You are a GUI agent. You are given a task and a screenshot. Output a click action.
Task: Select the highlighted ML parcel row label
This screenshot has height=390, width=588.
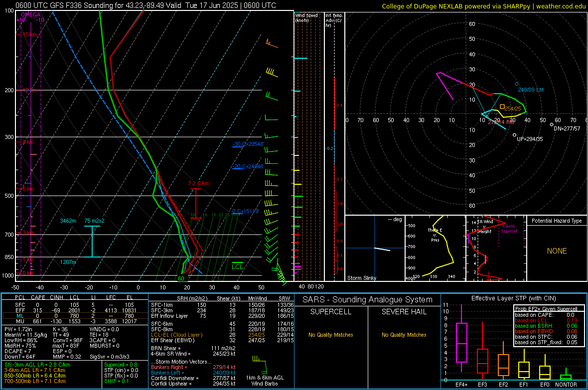pyautogui.click(x=20, y=316)
